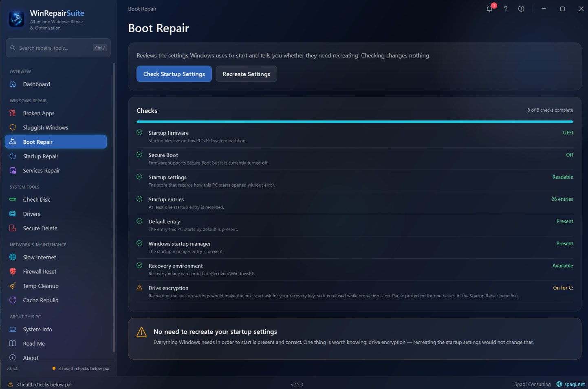The image size is (588, 389).
Task: Click the "Windows startup manager" row title
Action: [x=179, y=244]
